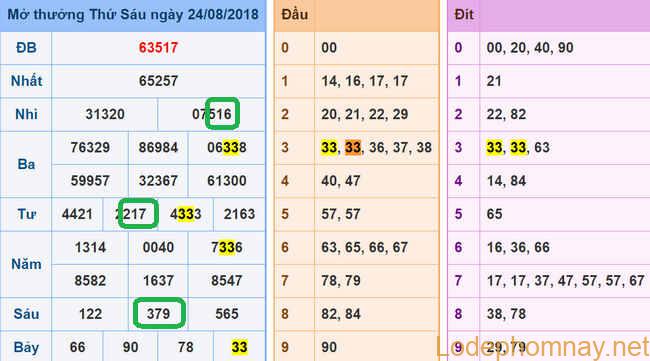Image resolution: width=650 pixels, height=361 pixels.
Task: Select fourth prize number 4421
Action: (77, 214)
